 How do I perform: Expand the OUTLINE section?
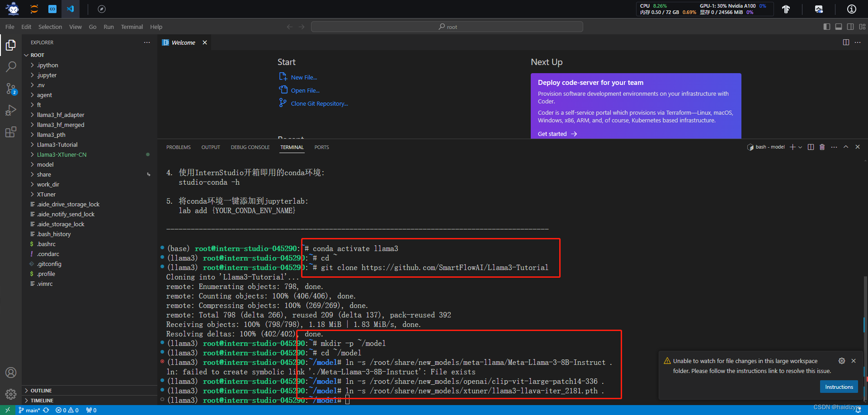click(x=90, y=391)
